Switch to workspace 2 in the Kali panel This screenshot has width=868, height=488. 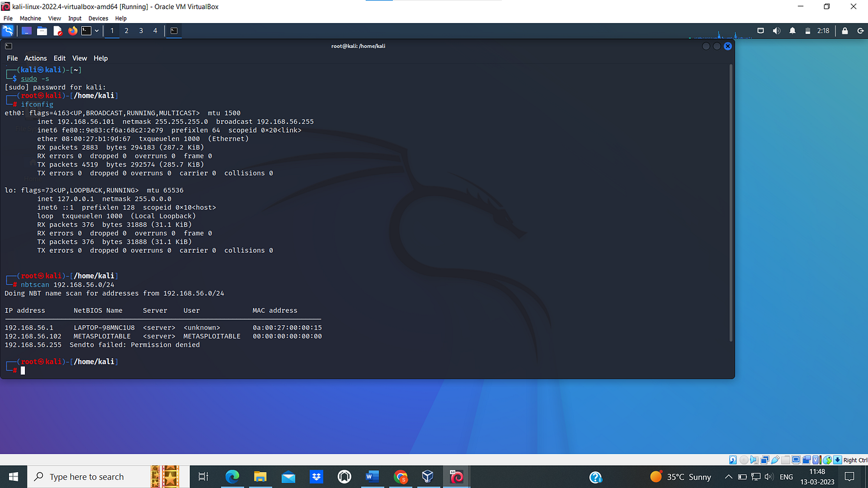coord(127,31)
